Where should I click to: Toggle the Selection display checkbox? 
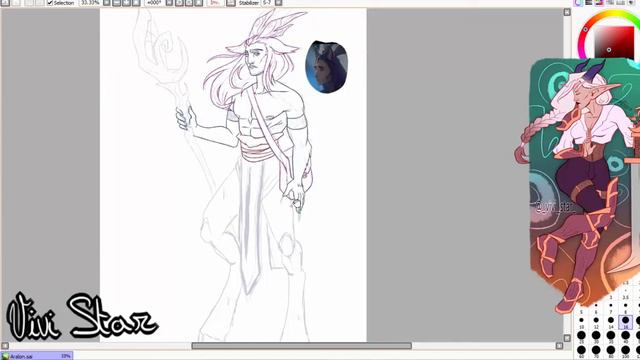click(50, 2)
